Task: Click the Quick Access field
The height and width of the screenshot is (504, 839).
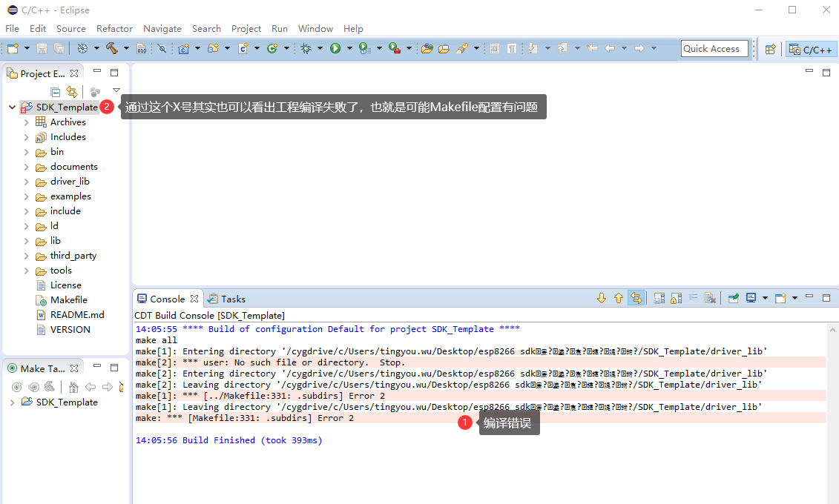Action: pos(713,48)
